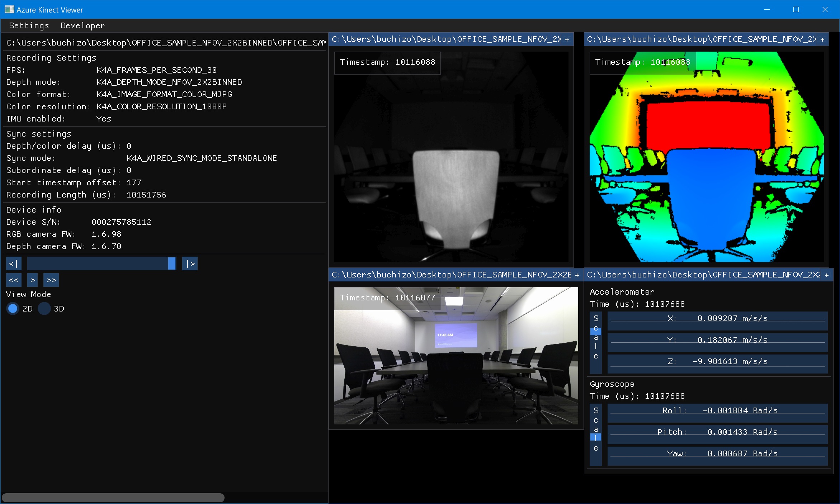Close the Azure Kinect Viewer window

point(825,9)
